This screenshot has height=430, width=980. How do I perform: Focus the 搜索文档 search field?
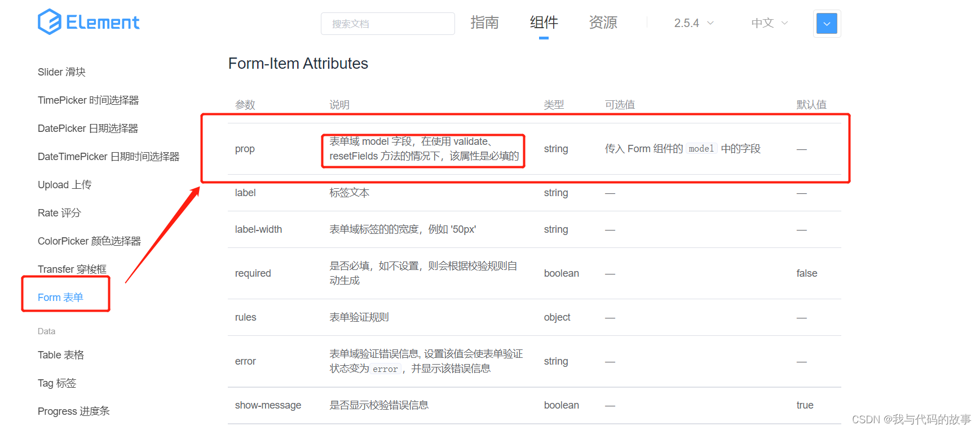tap(388, 24)
